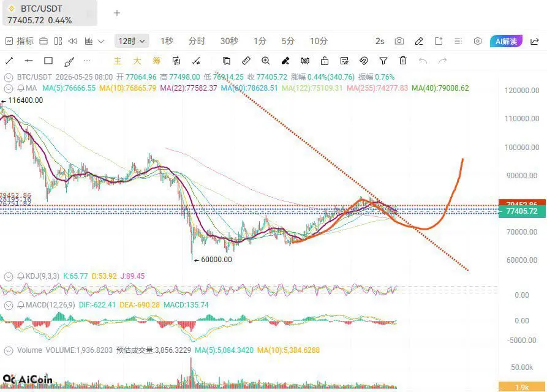Collapse the MACD indicator panel

coord(9,306)
